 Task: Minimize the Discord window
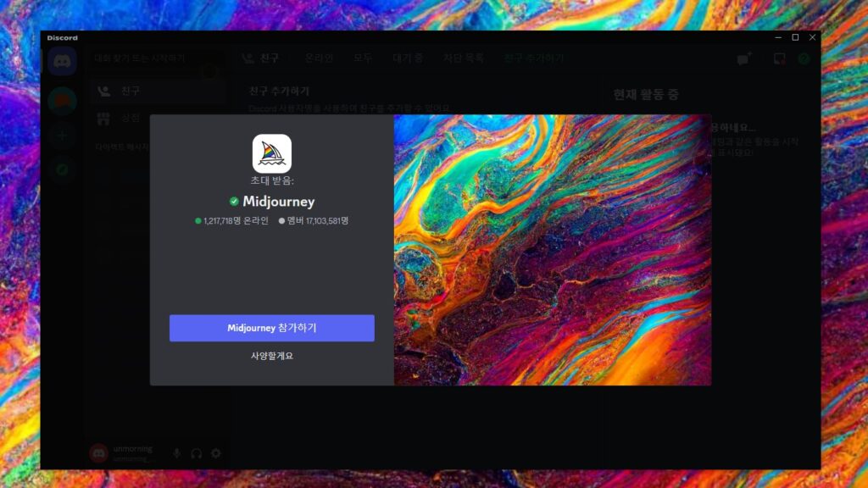click(x=778, y=37)
